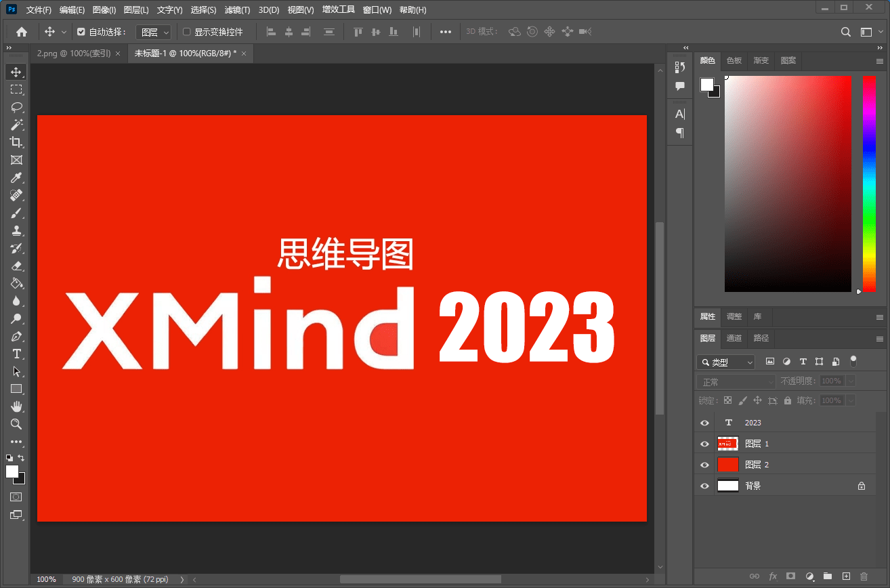
Task: Open the History panel icon
Action: (x=680, y=67)
